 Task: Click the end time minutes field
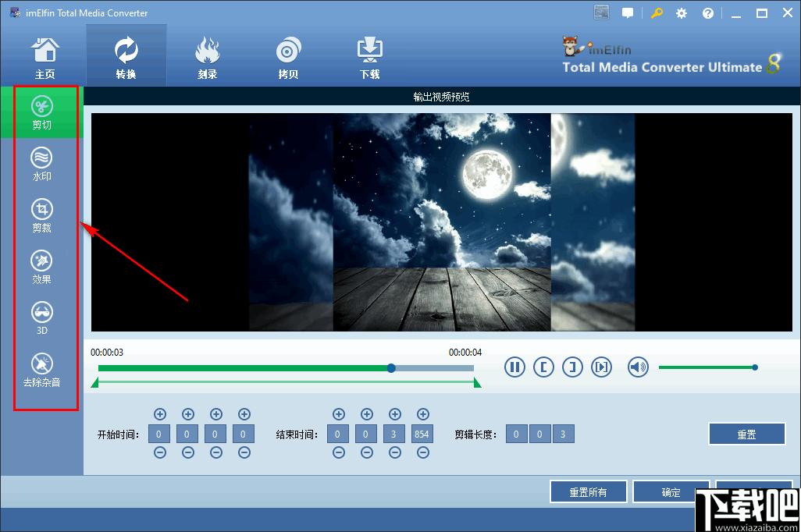coord(366,434)
